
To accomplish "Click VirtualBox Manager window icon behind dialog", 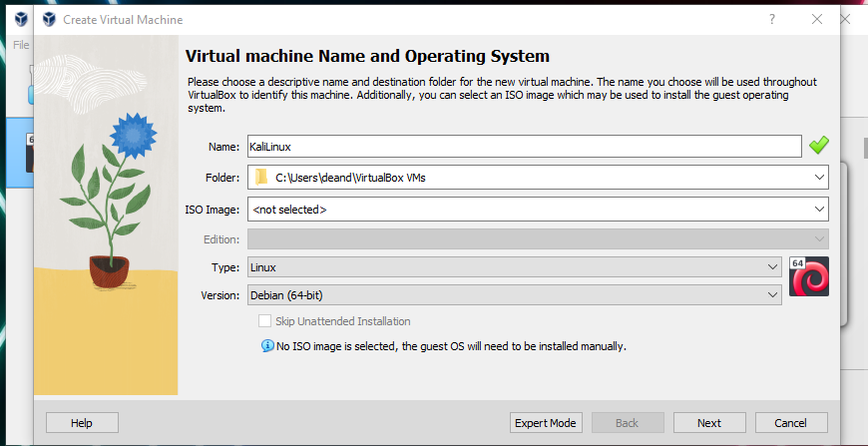I will [x=21, y=20].
